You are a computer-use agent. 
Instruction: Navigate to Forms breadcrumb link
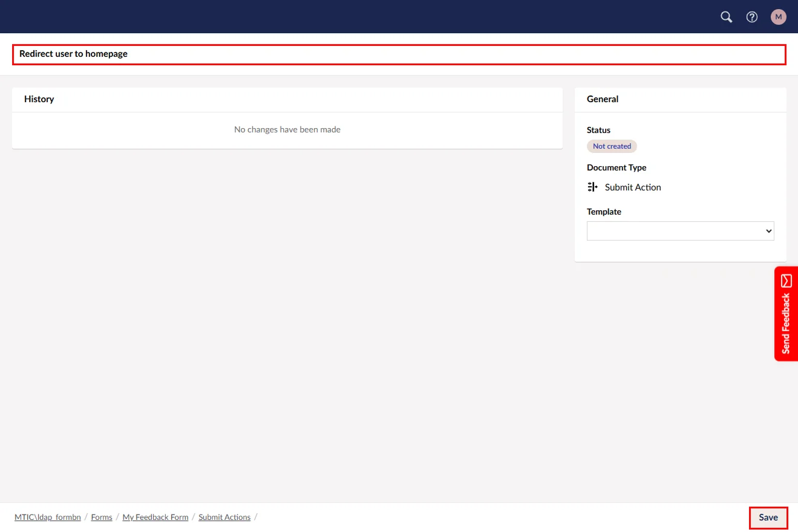point(102,517)
